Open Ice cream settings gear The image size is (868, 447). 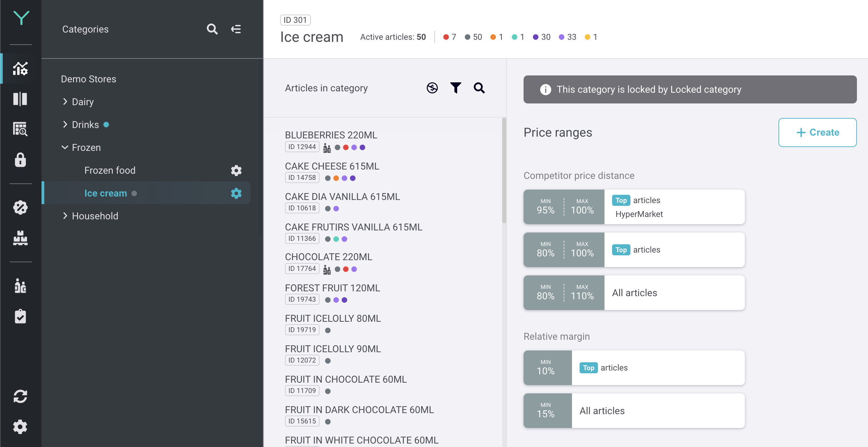[236, 193]
